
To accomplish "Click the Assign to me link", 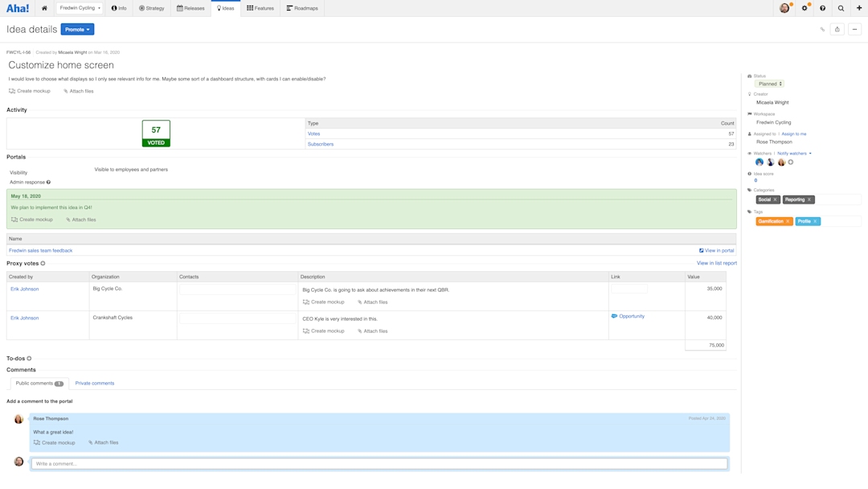I will coord(793,134).
